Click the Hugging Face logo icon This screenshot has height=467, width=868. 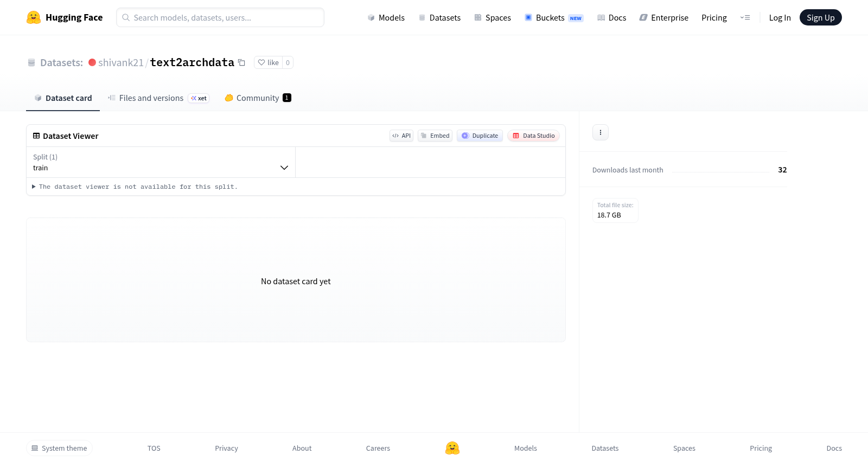tap(34, 17)
